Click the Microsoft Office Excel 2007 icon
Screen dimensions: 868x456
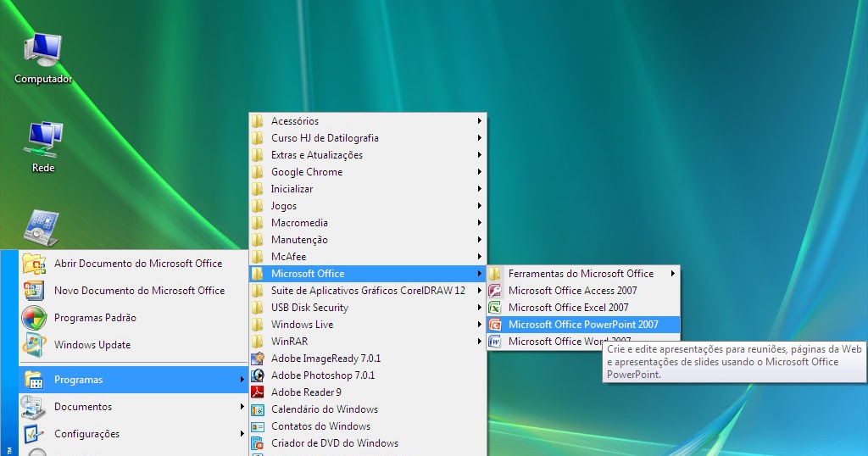[494, 308]
